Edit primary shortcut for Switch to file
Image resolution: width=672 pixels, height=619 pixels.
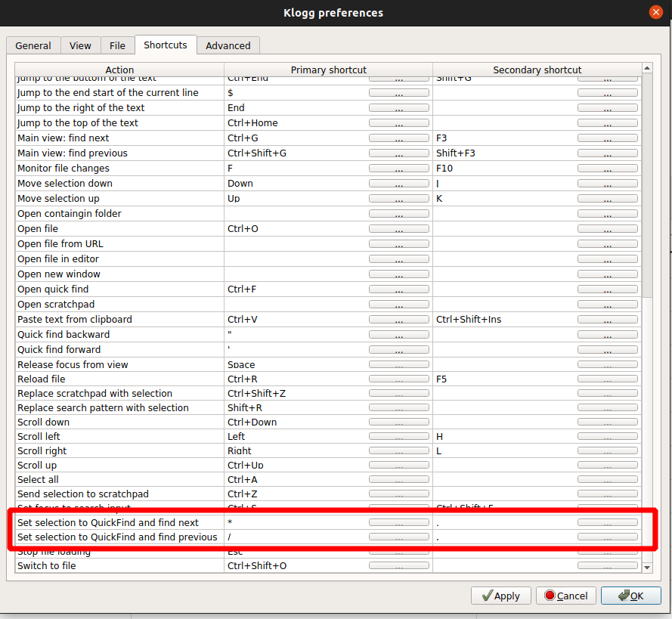coord(398,565)
